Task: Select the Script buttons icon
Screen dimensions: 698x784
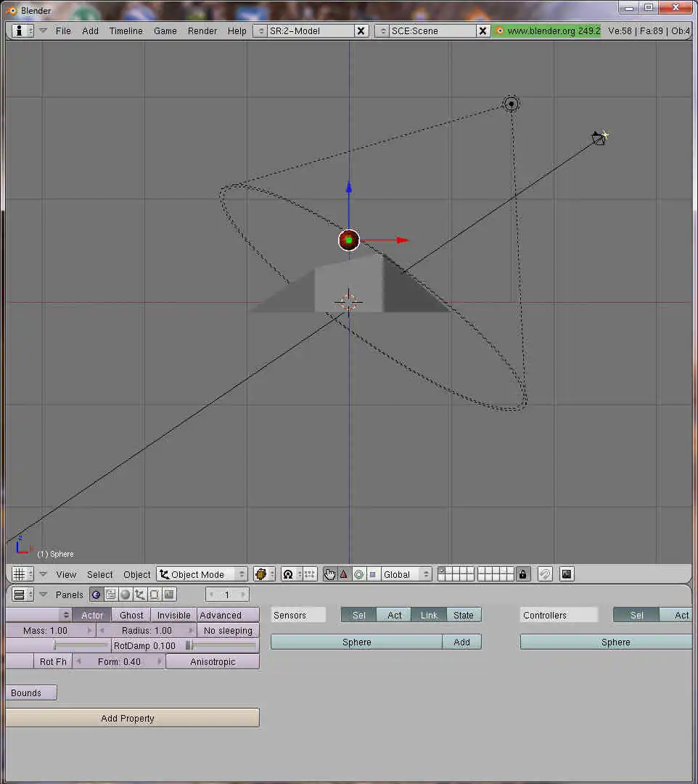Action: click(110, 595)
